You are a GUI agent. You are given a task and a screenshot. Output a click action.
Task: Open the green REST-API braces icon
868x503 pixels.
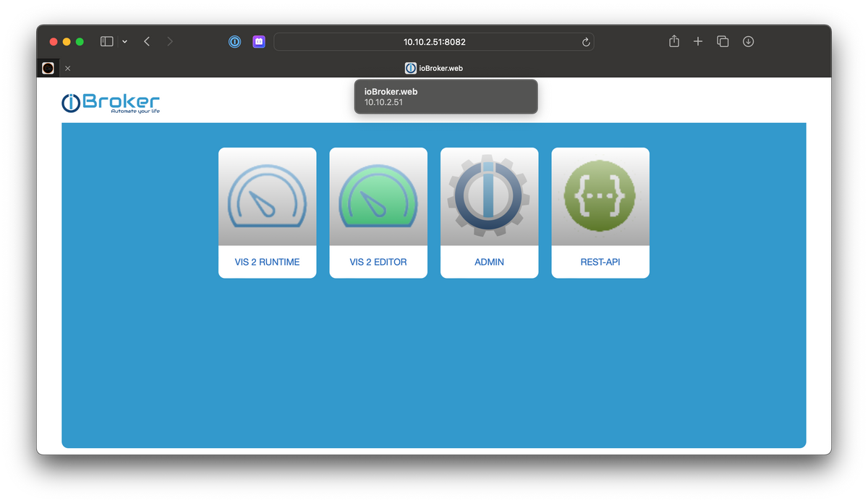(x=600, y=197)
